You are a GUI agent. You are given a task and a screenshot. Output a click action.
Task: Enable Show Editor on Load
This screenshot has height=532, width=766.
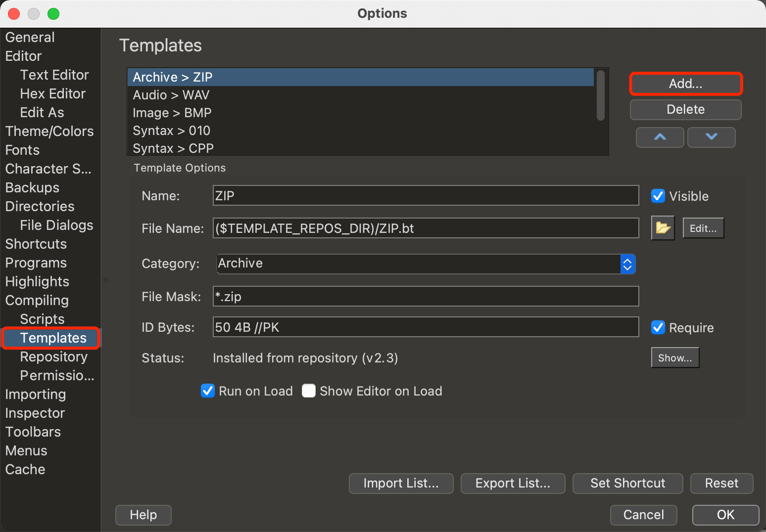309,391
